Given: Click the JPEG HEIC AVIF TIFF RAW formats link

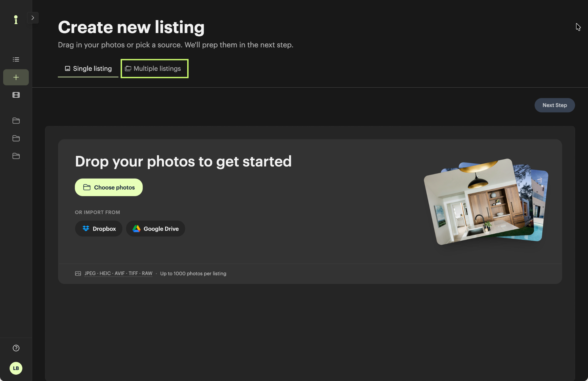Looking at the screenshot, I should 118,273.
